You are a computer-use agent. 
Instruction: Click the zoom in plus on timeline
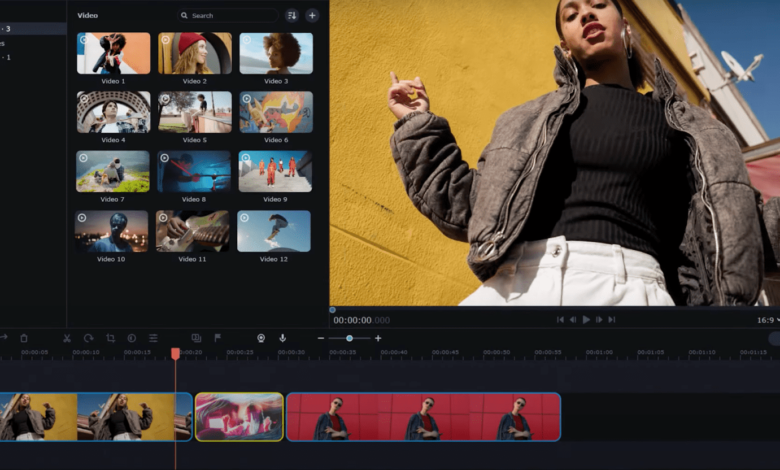click(x=378, y=338)
